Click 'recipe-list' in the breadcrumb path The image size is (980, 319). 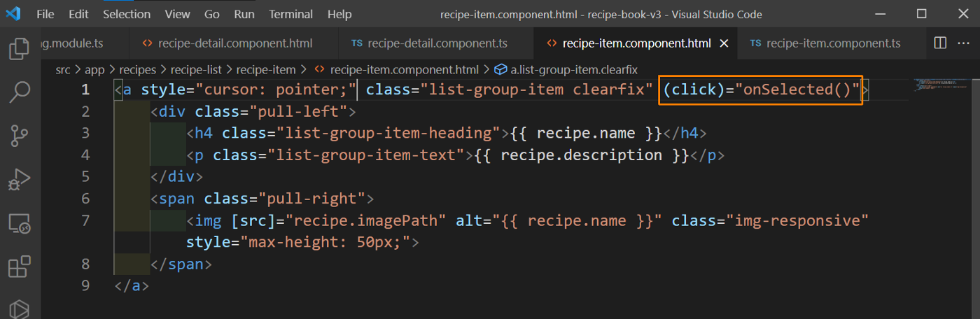(196, 70)
